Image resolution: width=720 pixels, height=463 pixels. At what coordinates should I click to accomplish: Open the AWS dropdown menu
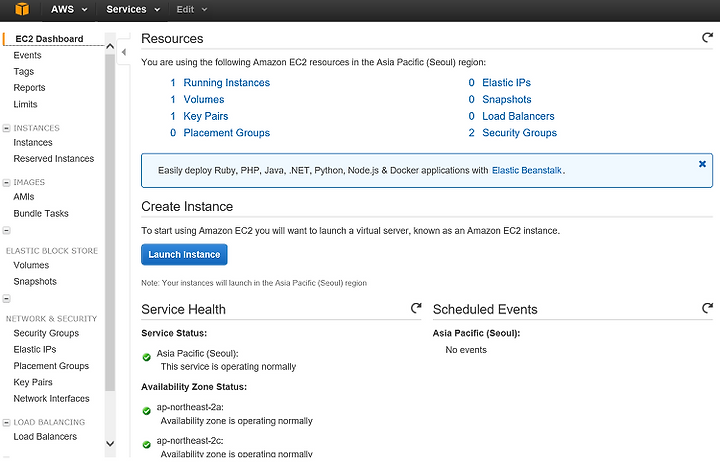pyautogui.click(x=69, y=9)
